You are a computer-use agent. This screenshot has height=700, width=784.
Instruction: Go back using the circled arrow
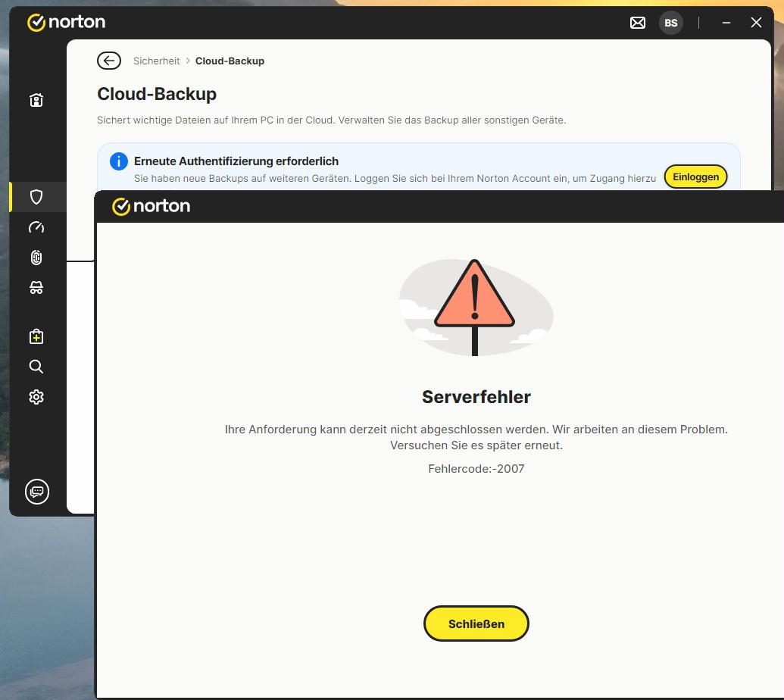(x=109, y=61)
